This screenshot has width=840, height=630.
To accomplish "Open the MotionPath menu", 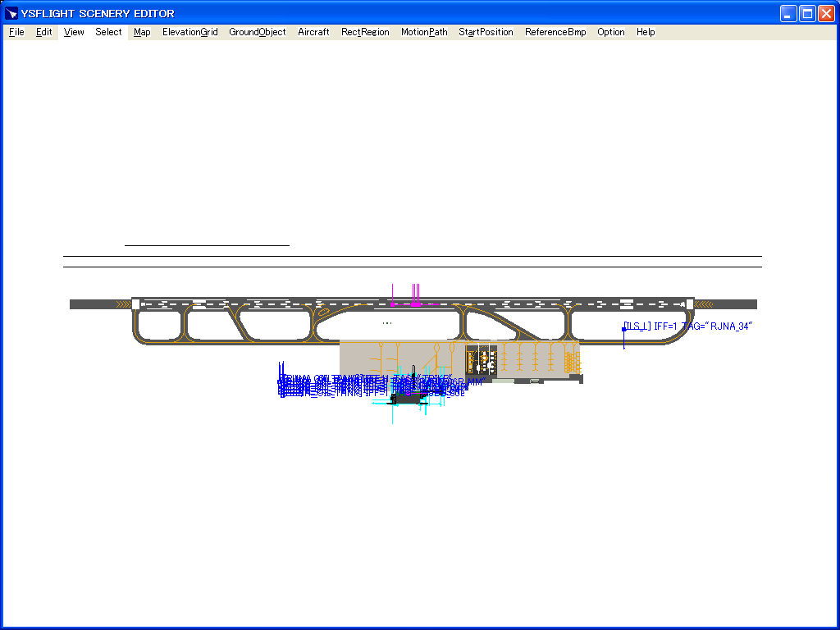I will (x=424, y=32).
